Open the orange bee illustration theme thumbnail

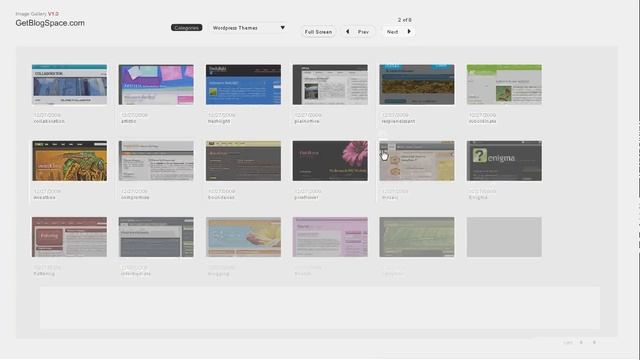[x=69, y=161]
